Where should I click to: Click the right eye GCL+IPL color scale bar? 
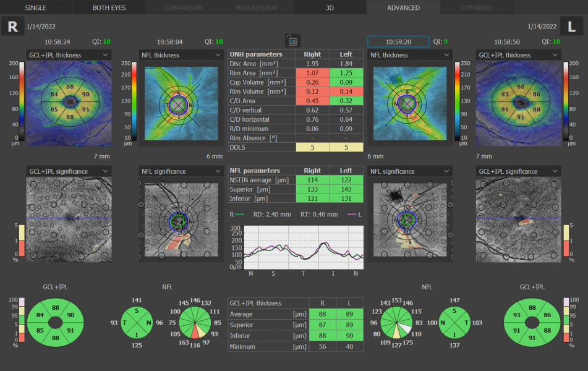[22, 101]
